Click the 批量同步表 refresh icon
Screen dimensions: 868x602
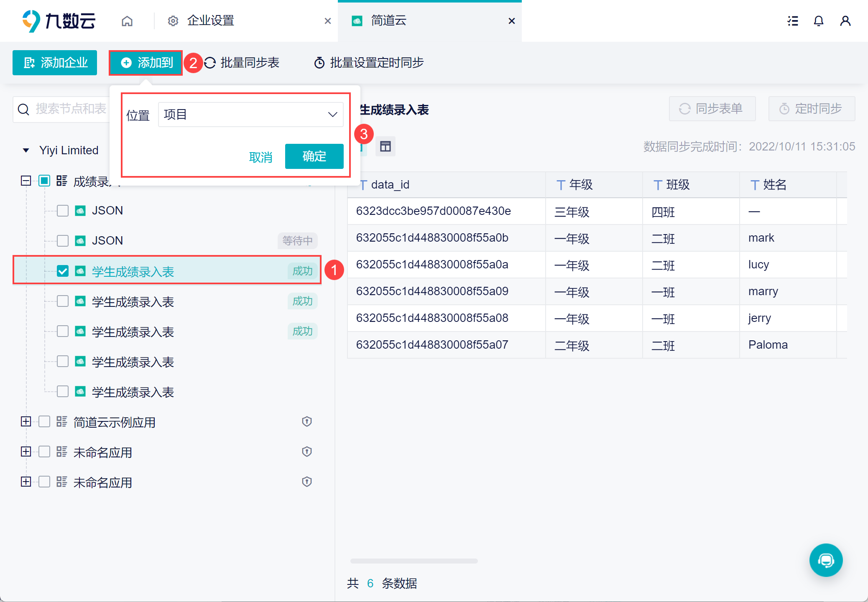[x=210, y=63]
